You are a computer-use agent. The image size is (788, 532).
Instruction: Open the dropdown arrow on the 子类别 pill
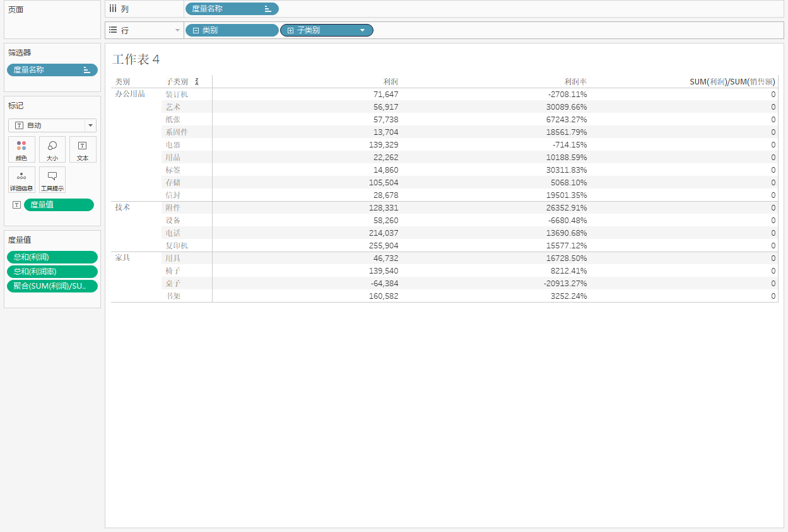tap(362, 30)
